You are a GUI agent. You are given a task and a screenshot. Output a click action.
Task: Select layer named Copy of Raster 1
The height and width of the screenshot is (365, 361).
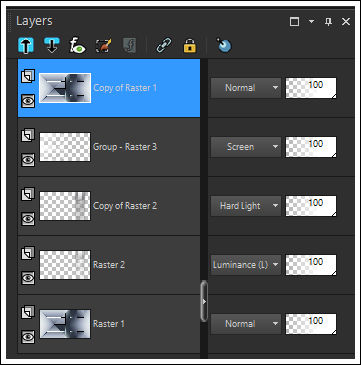click(125, 88)
